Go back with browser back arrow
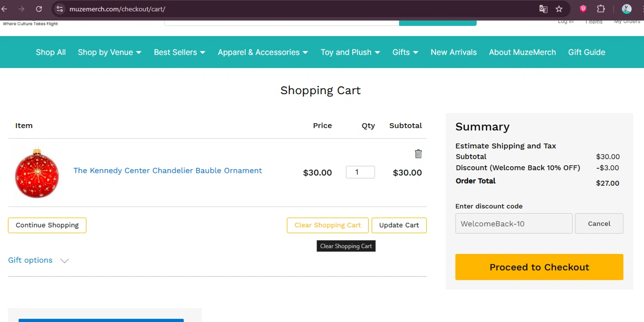This screenshot has height=322, width=644. tap(4, 9)
